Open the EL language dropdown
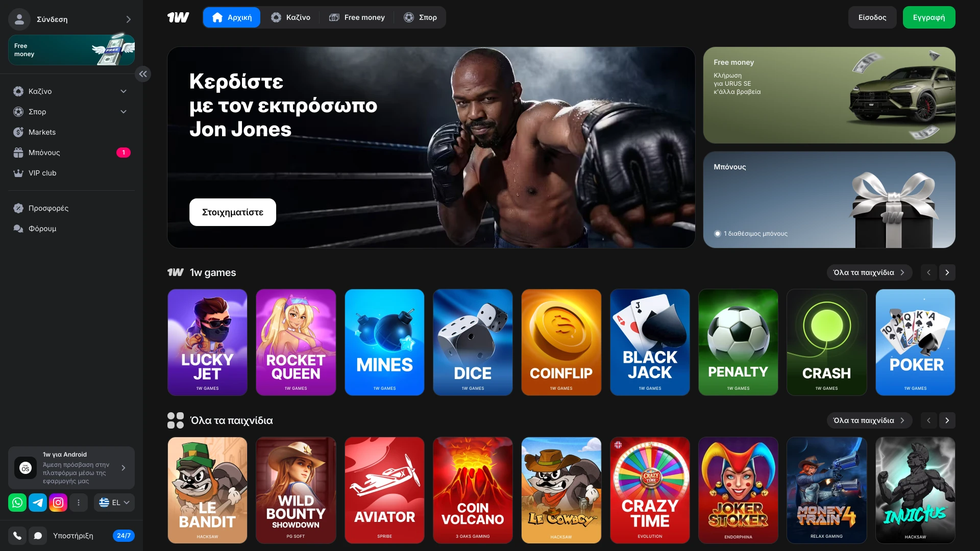 pos(114,503)
